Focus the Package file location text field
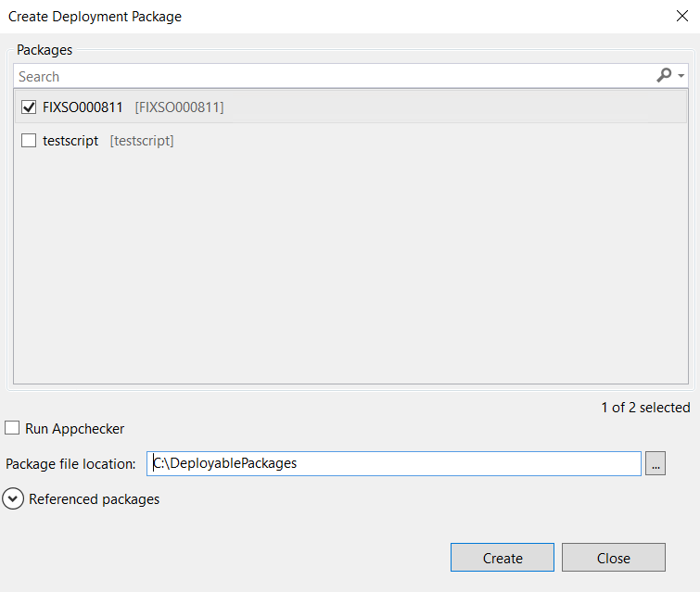700x592 pixels. [x=394, y=463]
